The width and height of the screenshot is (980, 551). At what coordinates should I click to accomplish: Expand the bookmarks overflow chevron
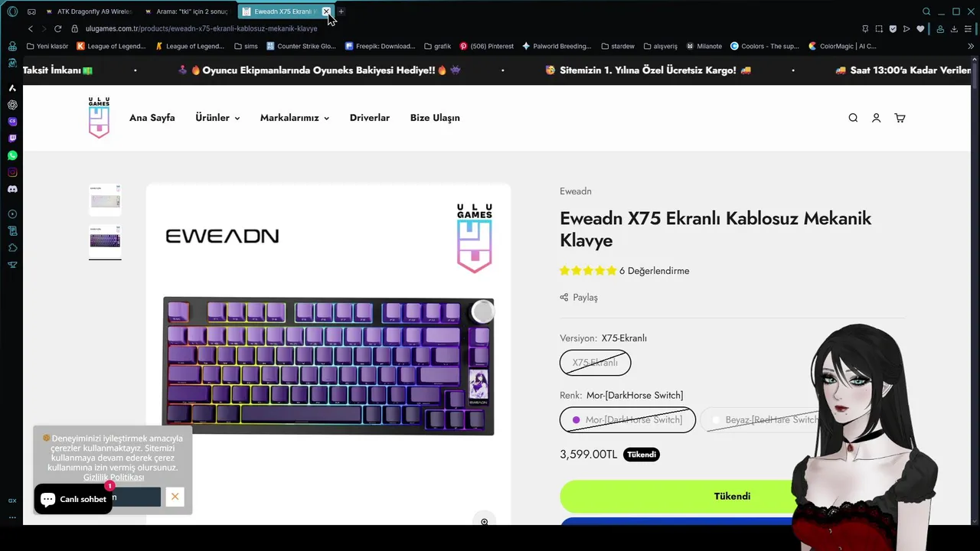(x=972, y=46)
